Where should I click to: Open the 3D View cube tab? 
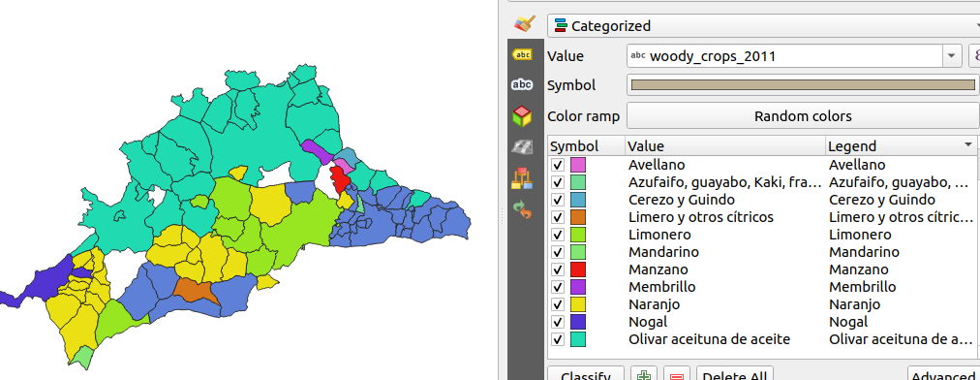(522, 115)
